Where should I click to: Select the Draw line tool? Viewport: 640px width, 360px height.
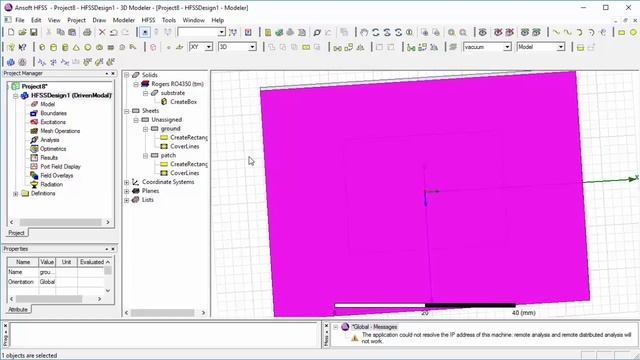556,32
